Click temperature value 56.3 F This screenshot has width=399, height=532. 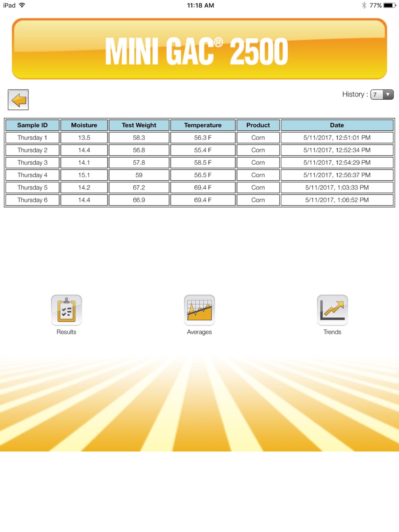(203, 138)
